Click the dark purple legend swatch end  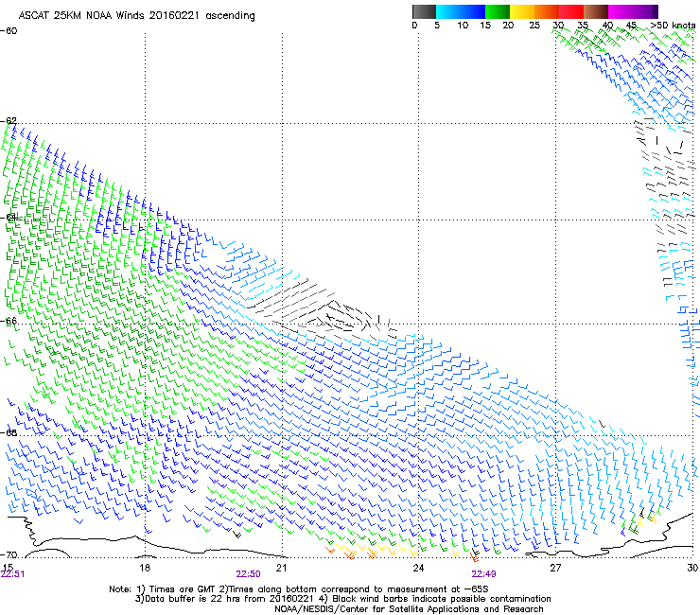click(656, 11)
